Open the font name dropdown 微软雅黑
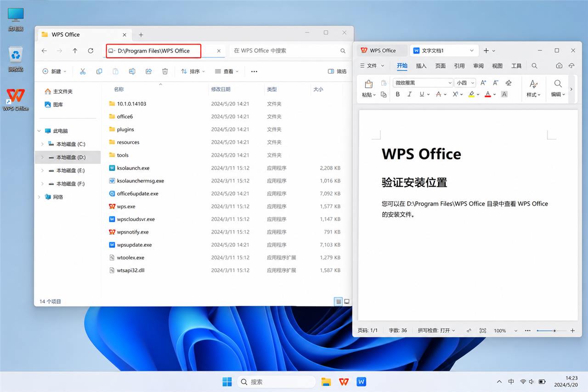Image resolution: width=588 pixels, height=392 pixels. pyautogui.click(x=450, y=83)
